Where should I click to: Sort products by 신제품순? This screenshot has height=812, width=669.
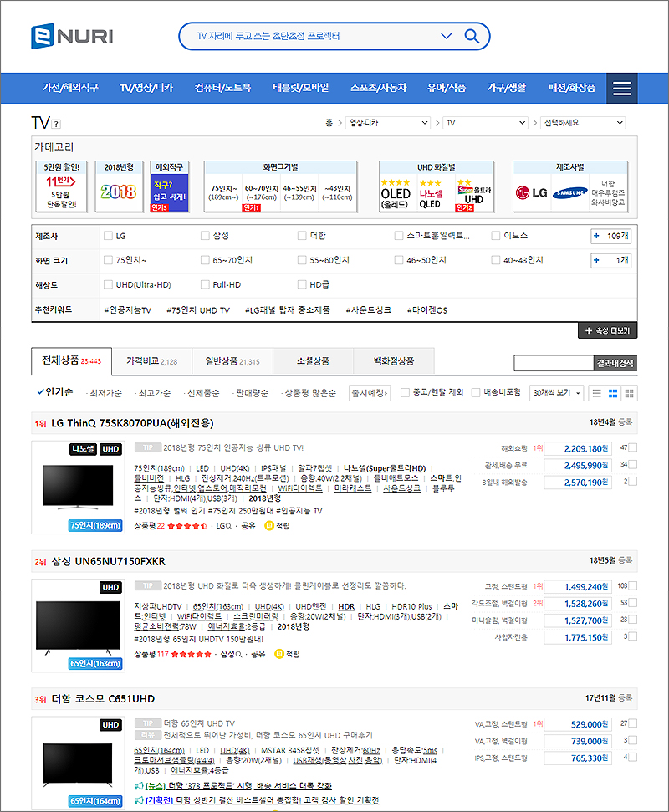203,393
